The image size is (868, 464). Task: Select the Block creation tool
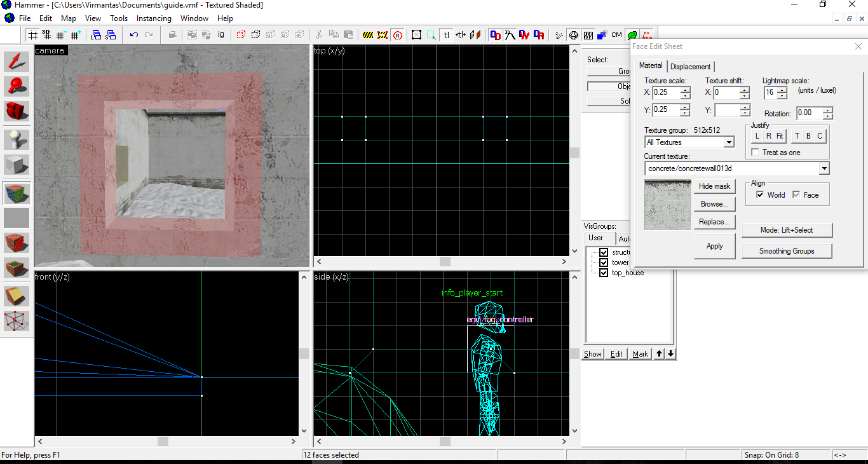point(17,165)
